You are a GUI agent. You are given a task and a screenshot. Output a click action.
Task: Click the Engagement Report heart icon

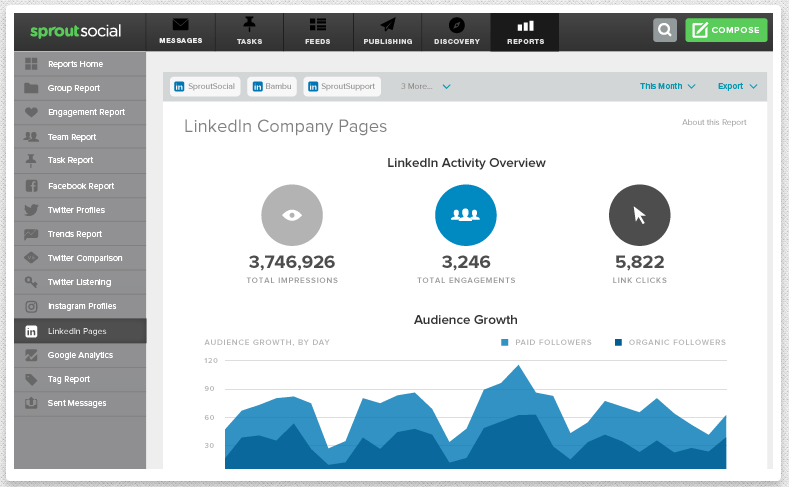pos(31,112)
